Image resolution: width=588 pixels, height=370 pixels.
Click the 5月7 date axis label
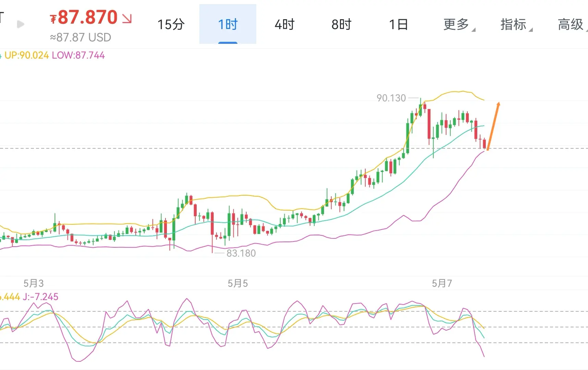442,283
